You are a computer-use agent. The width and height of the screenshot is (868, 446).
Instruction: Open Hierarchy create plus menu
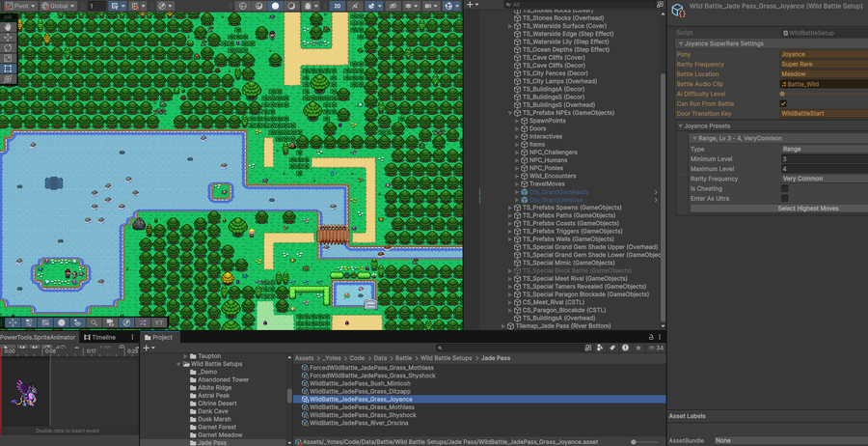coord(473,5)
